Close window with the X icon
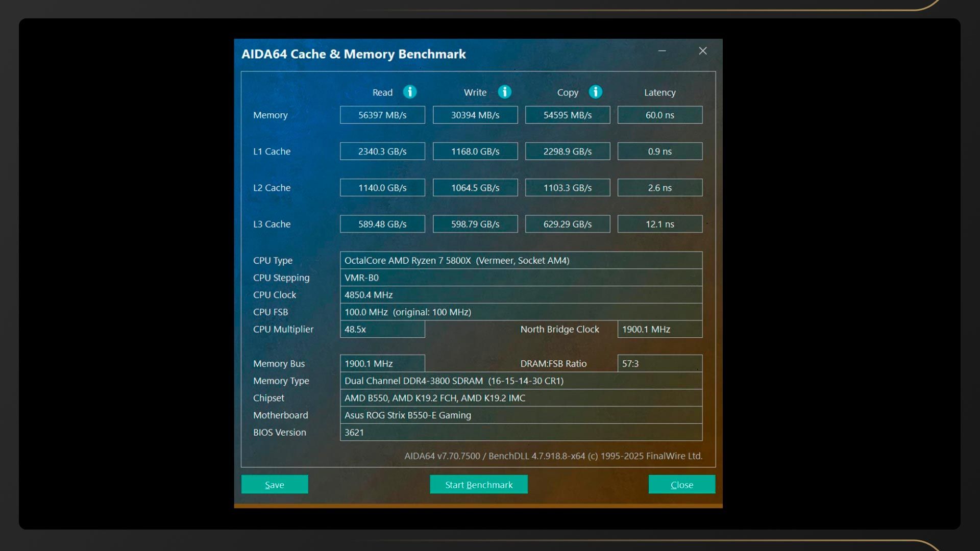The image size is (980, 551). [x=703, y=51]
